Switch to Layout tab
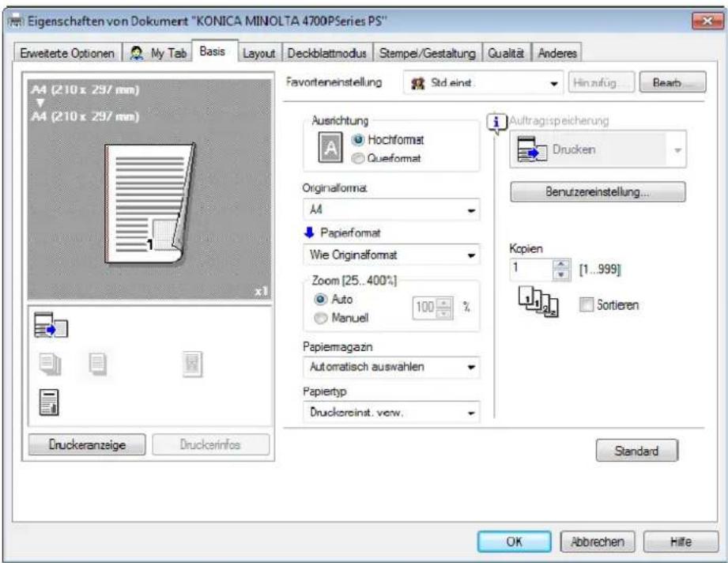This screenshot has height=563, width=728. pos(259,54)
